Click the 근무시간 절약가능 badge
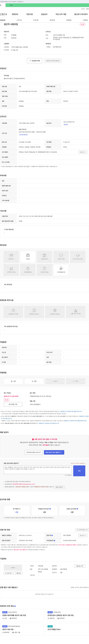This screenshot has height=644, width=89. pyautogui.click(x=23, y=135)
